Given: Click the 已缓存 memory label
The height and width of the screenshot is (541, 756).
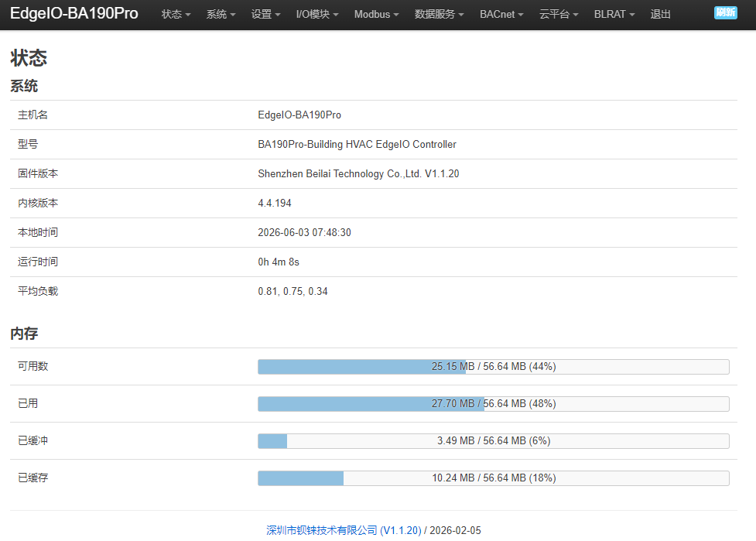Looking at the screenshot, I should click(32, 478).
